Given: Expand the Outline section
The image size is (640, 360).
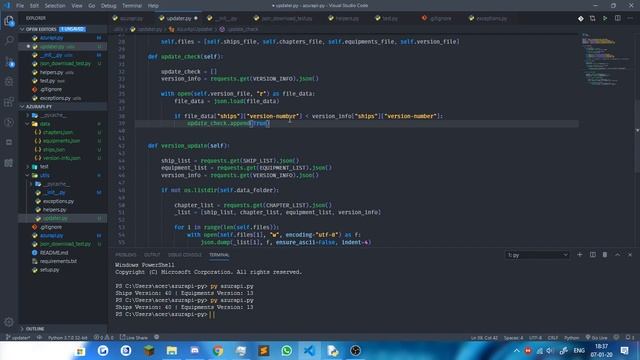Looking at the screenshot, I should coord(63,329).
